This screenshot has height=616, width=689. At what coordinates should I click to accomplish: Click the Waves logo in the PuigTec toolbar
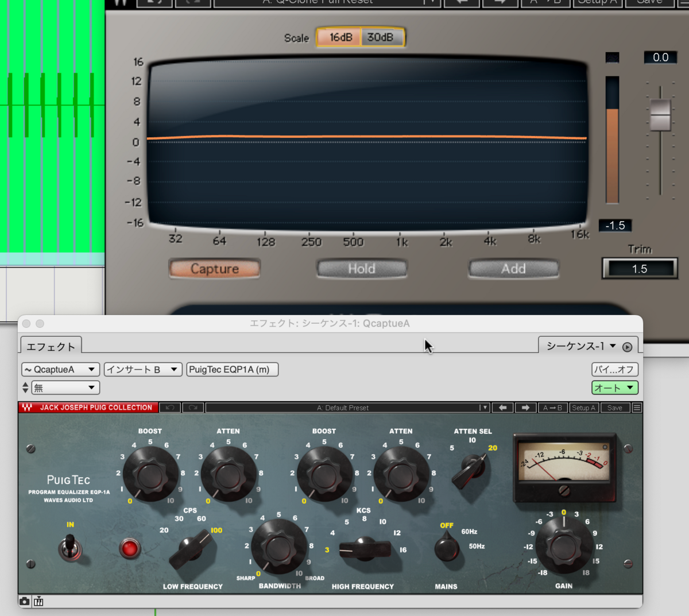(27, 408)
